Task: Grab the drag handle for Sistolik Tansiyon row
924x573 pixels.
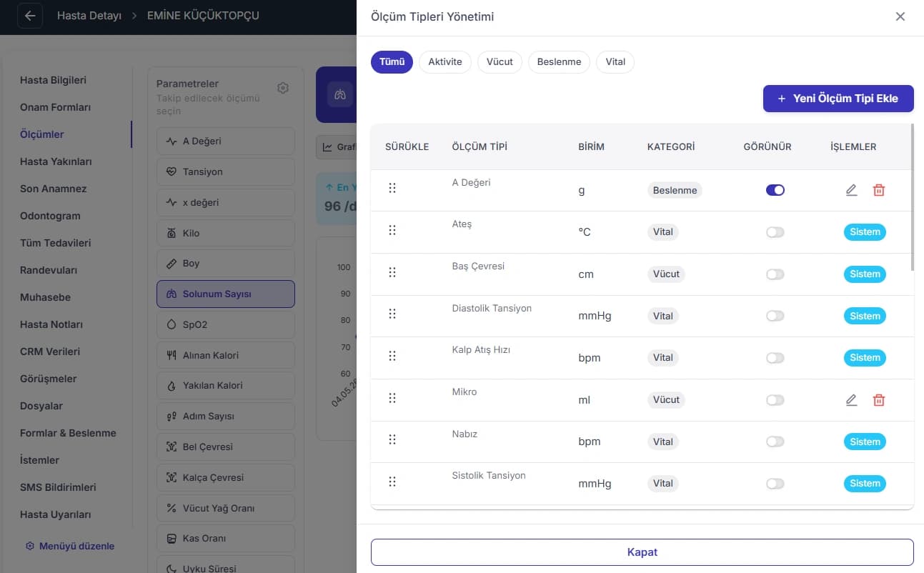Action: tap(392, 482)
